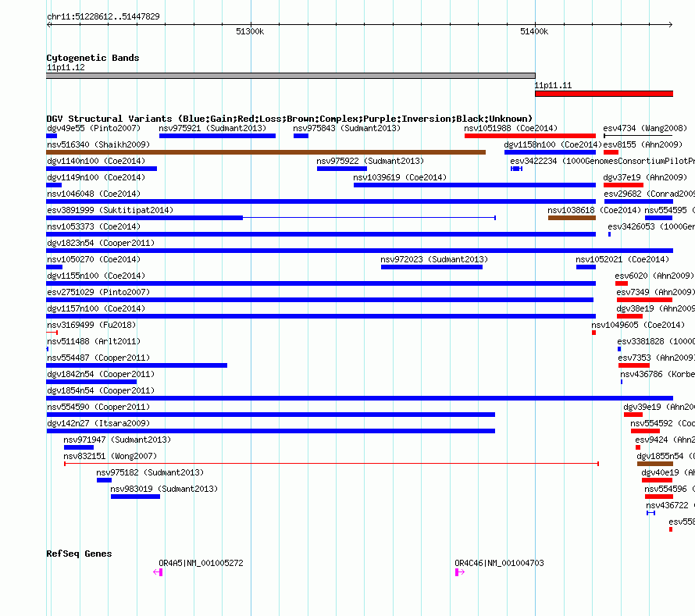This screenshot has width=695, height=616.
Task: Open the nsv516340 (Shaikh2009) brown complex variant
Action: [266, 152]
